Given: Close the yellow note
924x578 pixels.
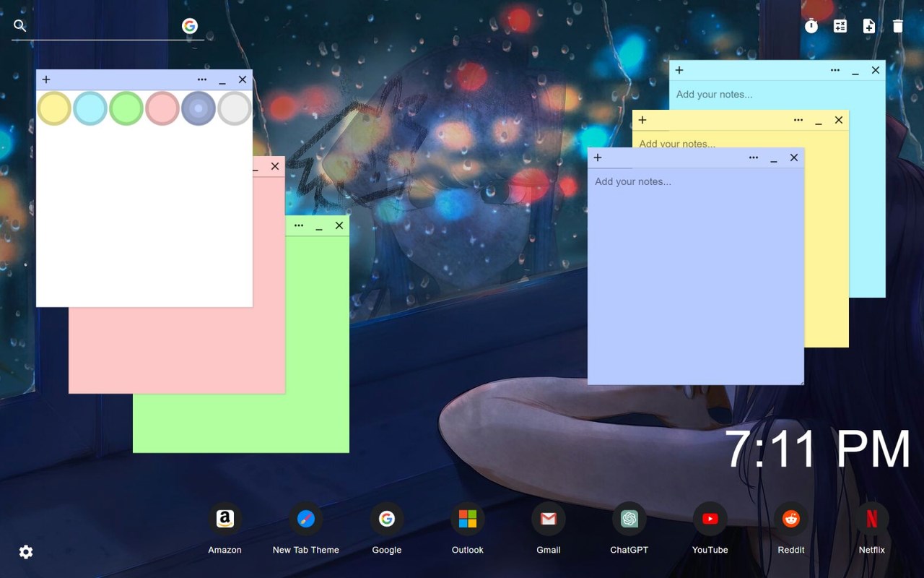Looking at the screenshot, I should point(839,120).
